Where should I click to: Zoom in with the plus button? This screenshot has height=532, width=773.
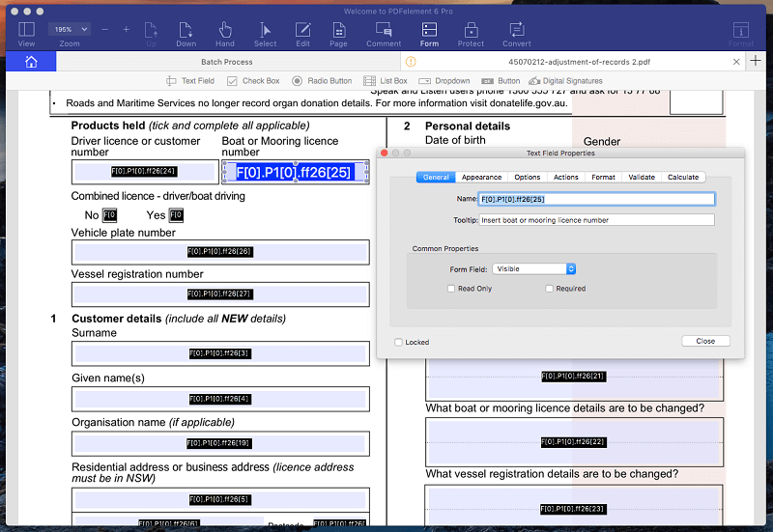click(127, 30)
